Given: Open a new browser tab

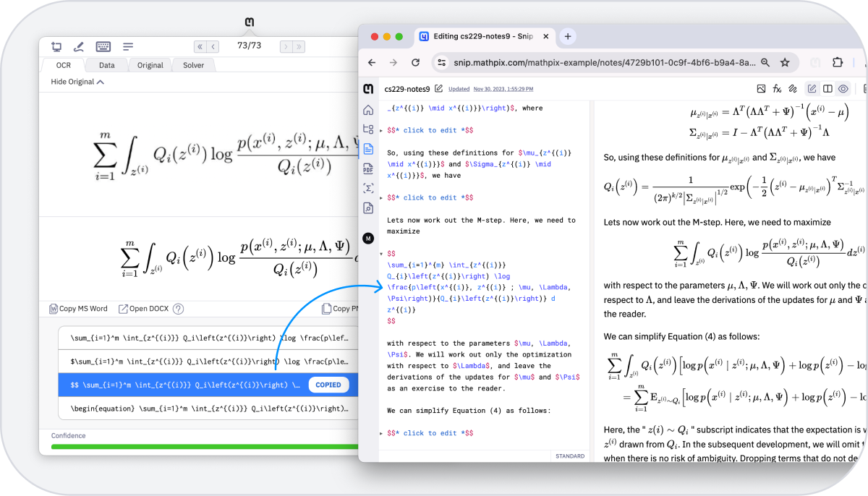Looking at the screenshot, I should point(568,36).
